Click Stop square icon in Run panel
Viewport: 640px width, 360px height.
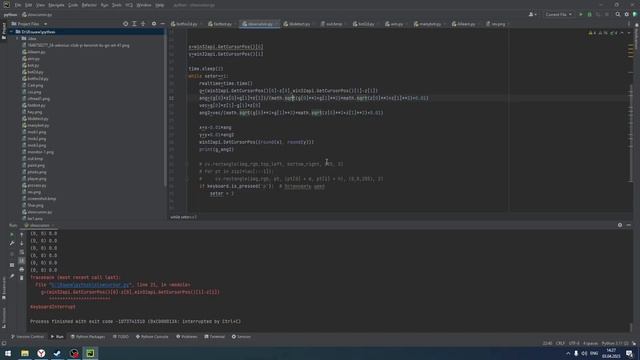click(12, 254)
